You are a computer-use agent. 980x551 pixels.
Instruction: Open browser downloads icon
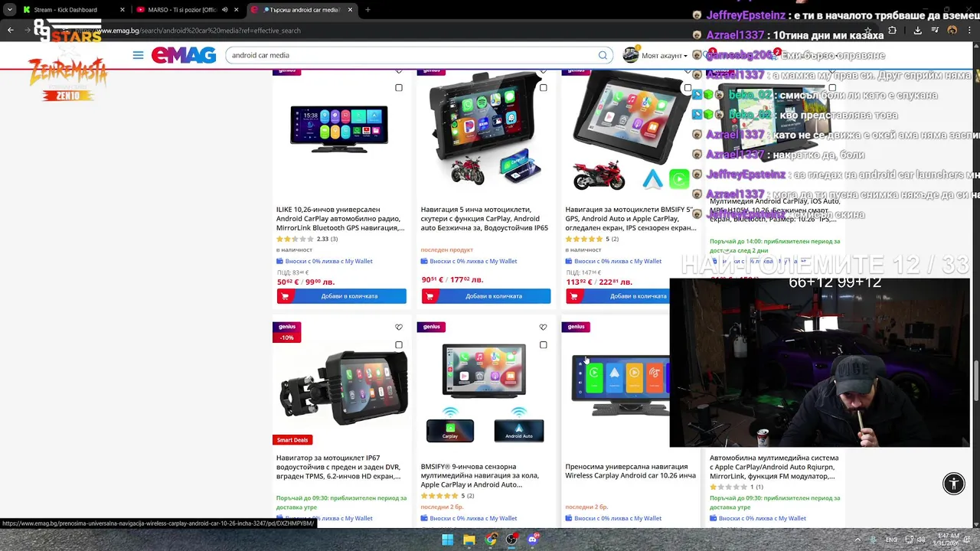917,31
